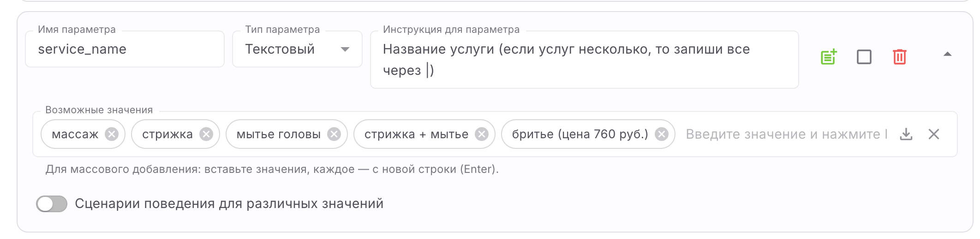This screenshot has height=239, width=980.
Task: Click the «Имя параметра» service_name field
Action: pos(125,49)
